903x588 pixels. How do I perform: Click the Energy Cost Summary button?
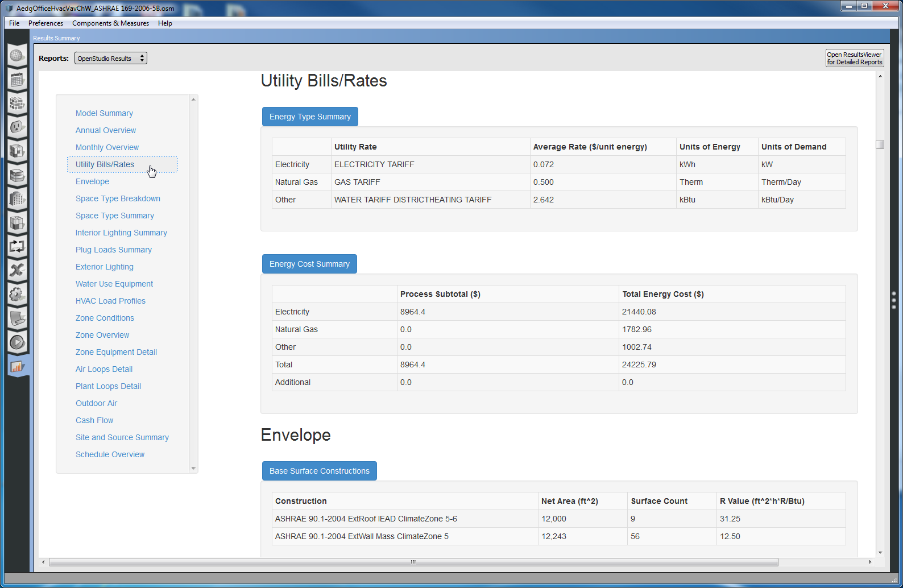click(309, 264)
